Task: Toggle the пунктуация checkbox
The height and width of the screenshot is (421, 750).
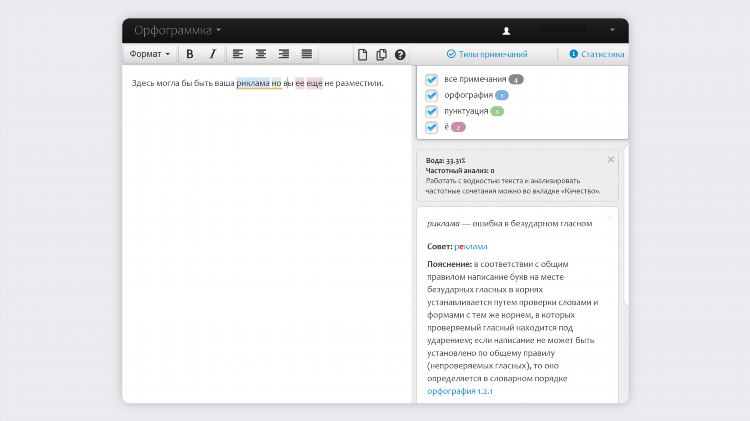Action: 431,111
